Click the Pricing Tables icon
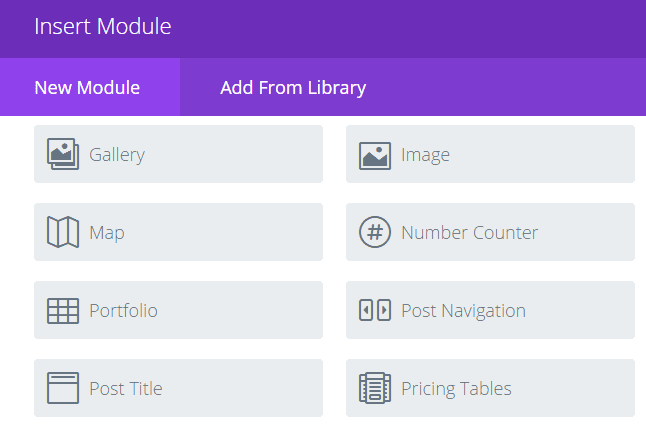The height and width of the screenshot is (426, 646). [x=374, y=388]
